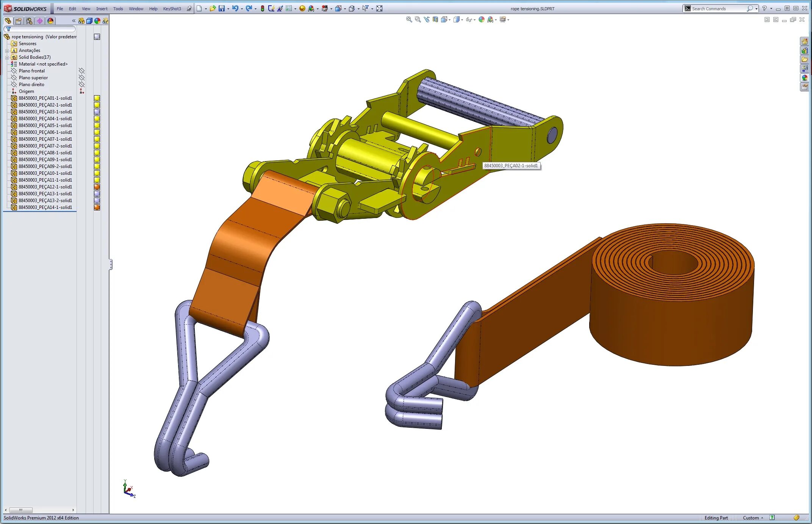The image size is (812, 524).
Task: Click the Save icon in toolbar
Action: point(222,8)
